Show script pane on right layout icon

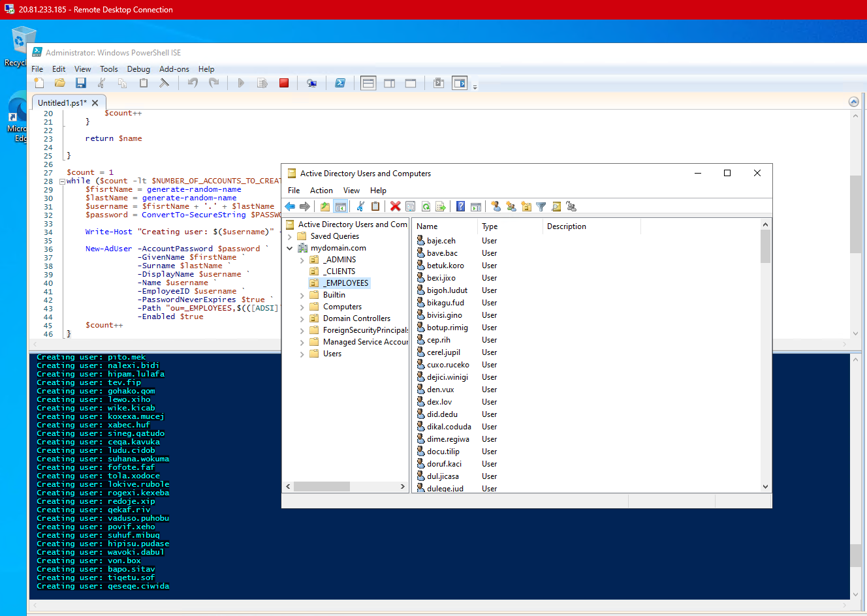point(390,83)
